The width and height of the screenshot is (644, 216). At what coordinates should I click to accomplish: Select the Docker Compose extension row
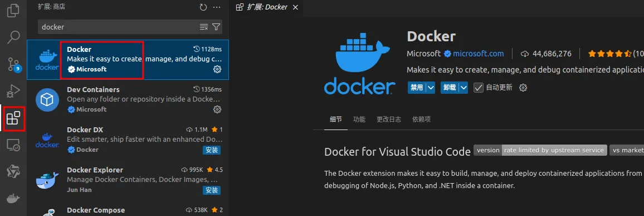pyautogui.click(x=128, y=209)
